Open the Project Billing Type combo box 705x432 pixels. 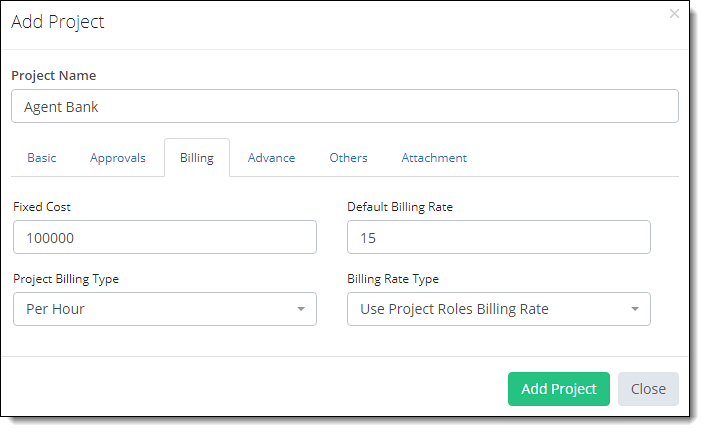[x=165, y=309]
